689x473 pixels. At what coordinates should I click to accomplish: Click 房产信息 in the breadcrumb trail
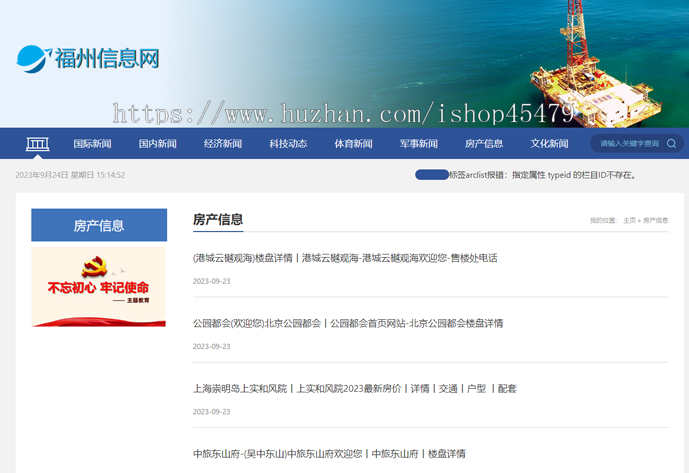tap(656, 220)
